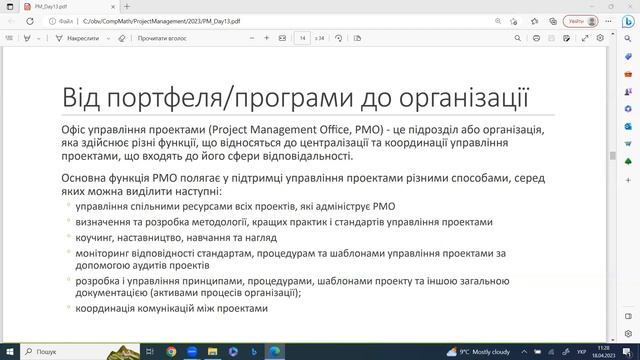
Task: Click the fit to width icon
Action: 282,38
